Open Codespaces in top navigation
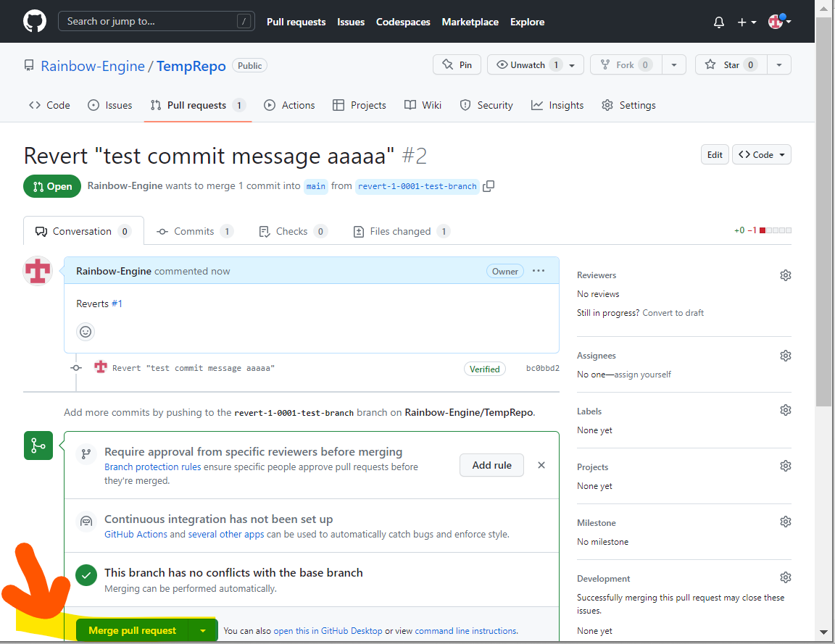 [x=403, y=22]
